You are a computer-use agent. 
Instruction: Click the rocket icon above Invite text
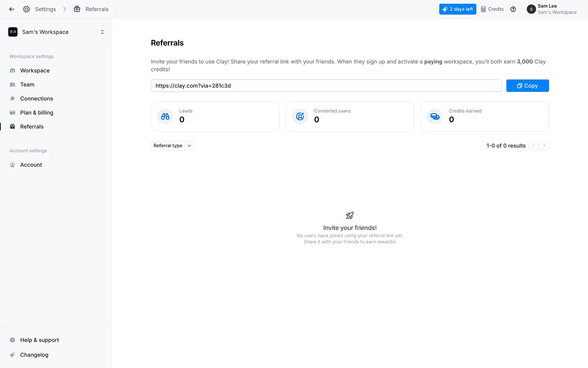click(350, 215)
